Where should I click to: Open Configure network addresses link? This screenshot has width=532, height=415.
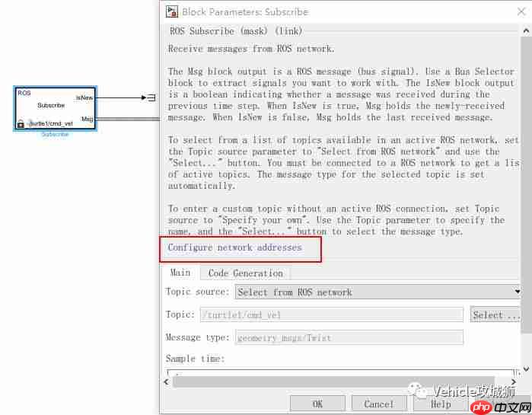(234, 247)
